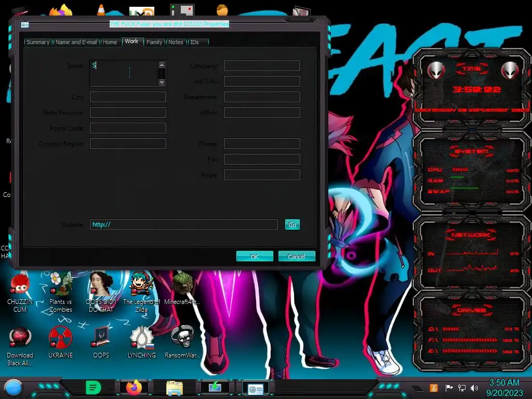Image resolution: width=532 pixels, height=399 pixels.
Task: Switch to the Summary tab
Action: (38, 42)
